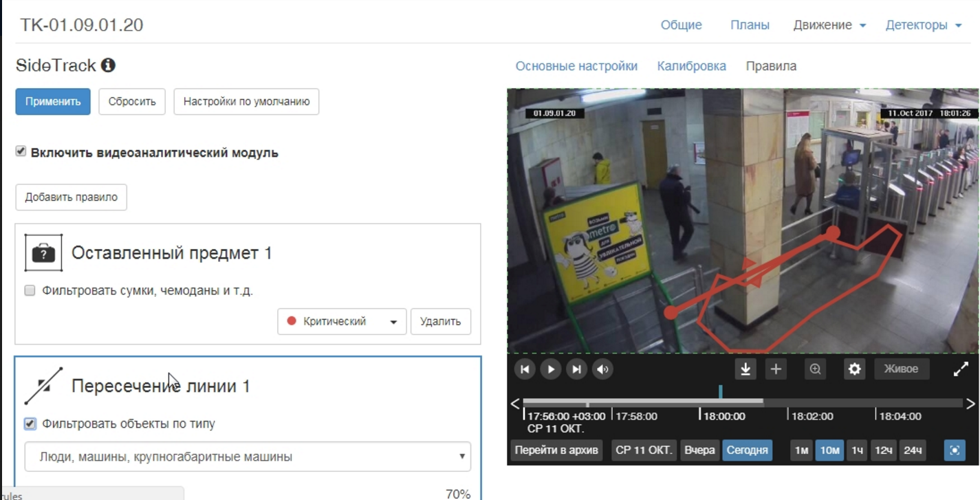The width and height of the screenshot is (980, 500).
Task: Select Сегодня in timeline
Action: [747, 450]
